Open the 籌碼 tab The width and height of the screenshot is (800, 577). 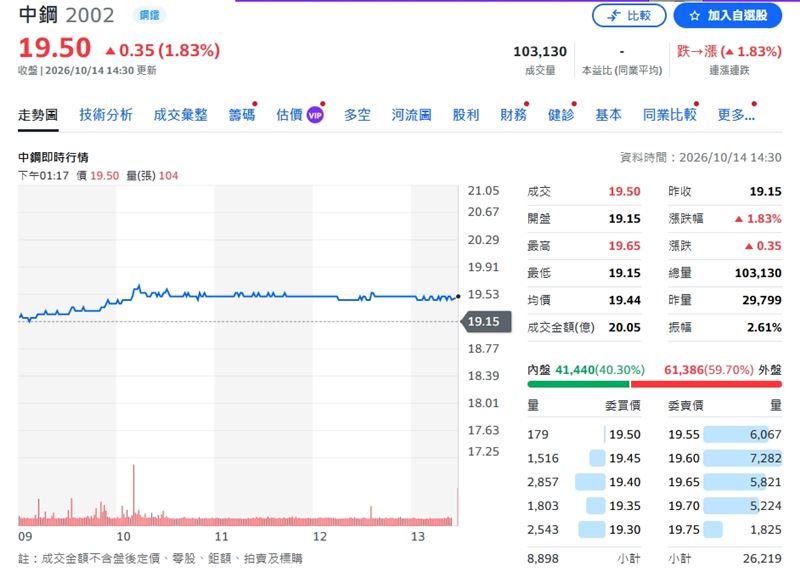242,115
